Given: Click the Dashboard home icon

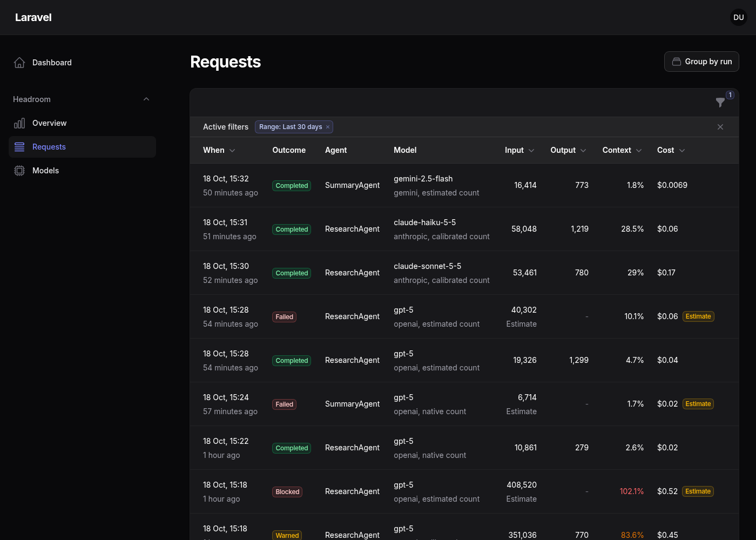Looking at the screenshot, I should pos(19,63).
